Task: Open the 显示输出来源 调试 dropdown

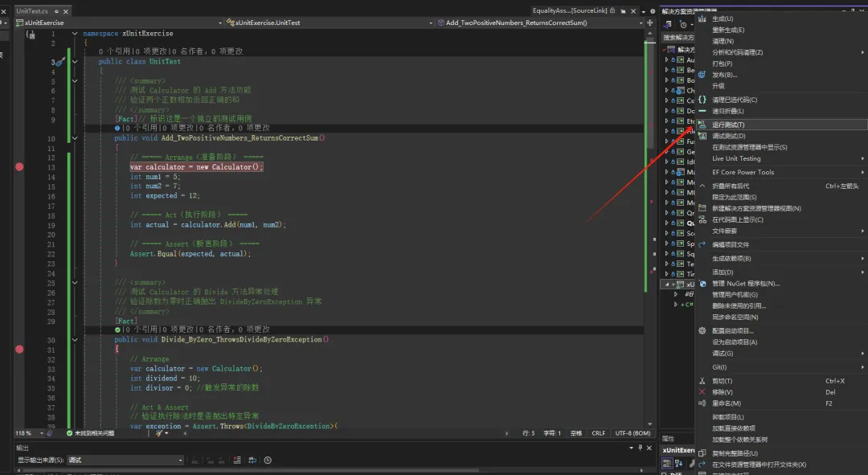Action: pos(125,460)
